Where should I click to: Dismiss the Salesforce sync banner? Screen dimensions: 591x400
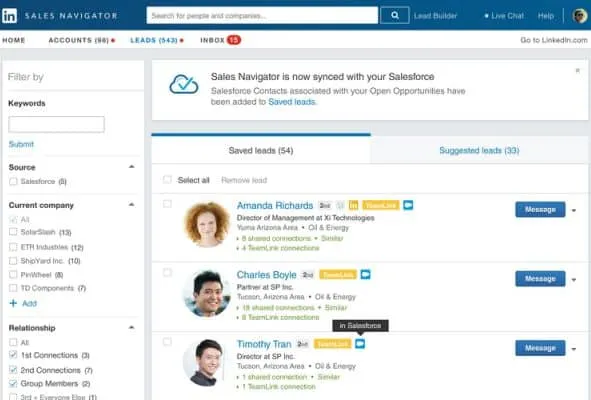click(577, 70)
